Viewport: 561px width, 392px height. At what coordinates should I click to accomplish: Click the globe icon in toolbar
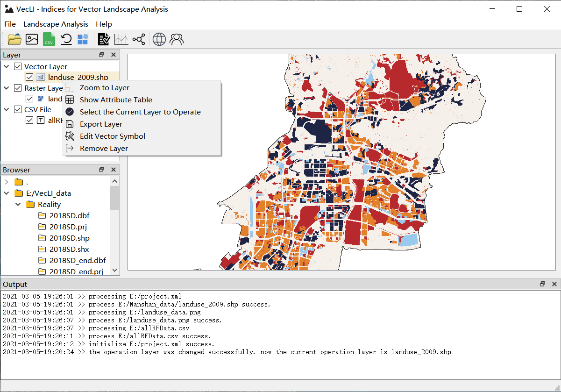click(159, 39)
